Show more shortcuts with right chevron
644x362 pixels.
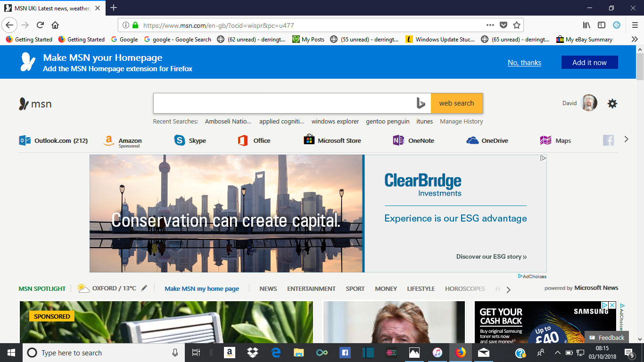coord(626,139)
